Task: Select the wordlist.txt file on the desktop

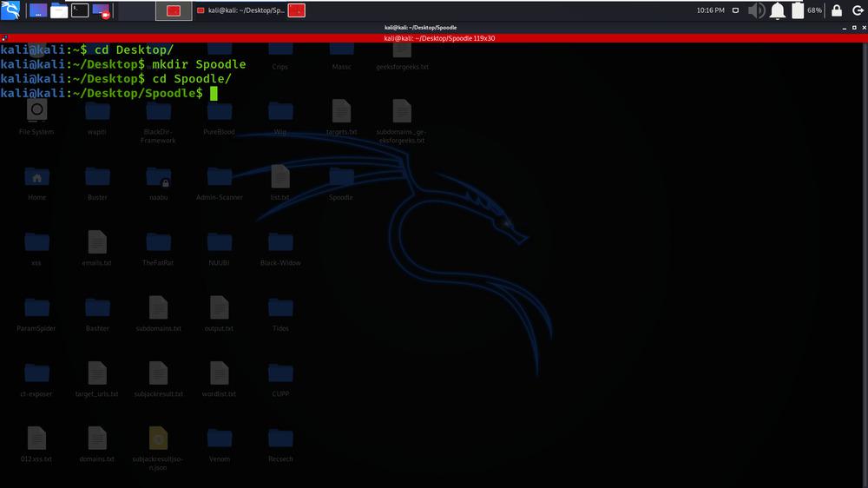Action: pyautogui.click(x=220, y=379)
